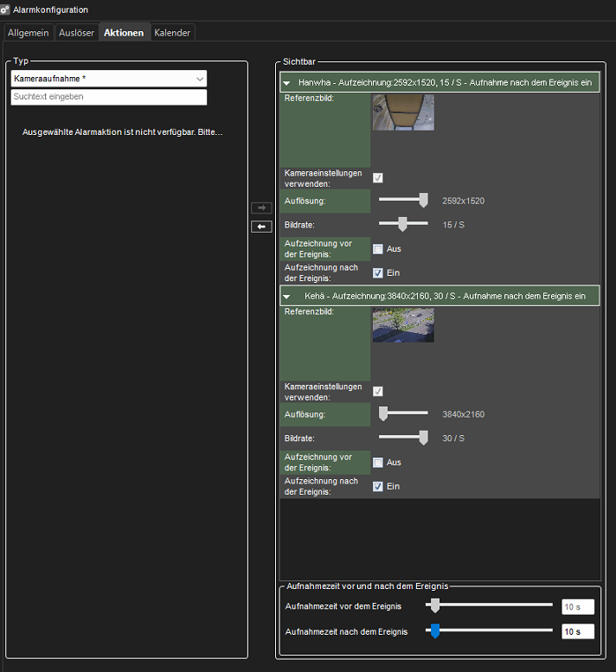Switch to the Allgemein tab

click(29, 33)
